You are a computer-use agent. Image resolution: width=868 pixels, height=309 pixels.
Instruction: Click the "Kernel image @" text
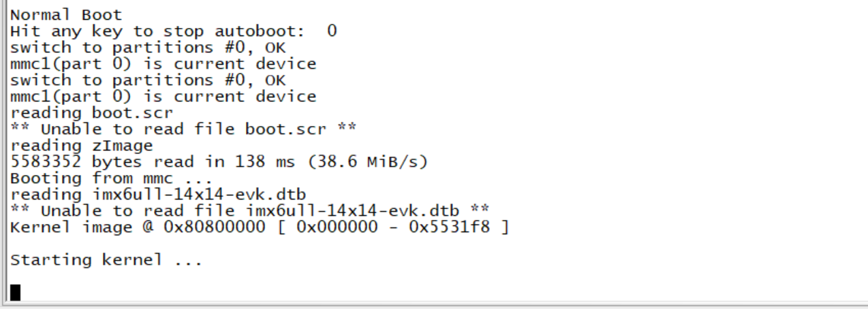[81, 227]
